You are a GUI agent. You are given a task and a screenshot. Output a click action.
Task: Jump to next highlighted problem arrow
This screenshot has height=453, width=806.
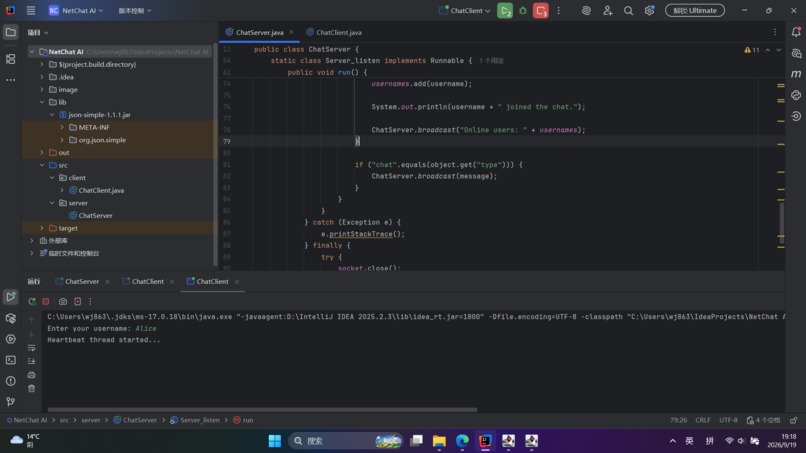(x=779, y=50)
